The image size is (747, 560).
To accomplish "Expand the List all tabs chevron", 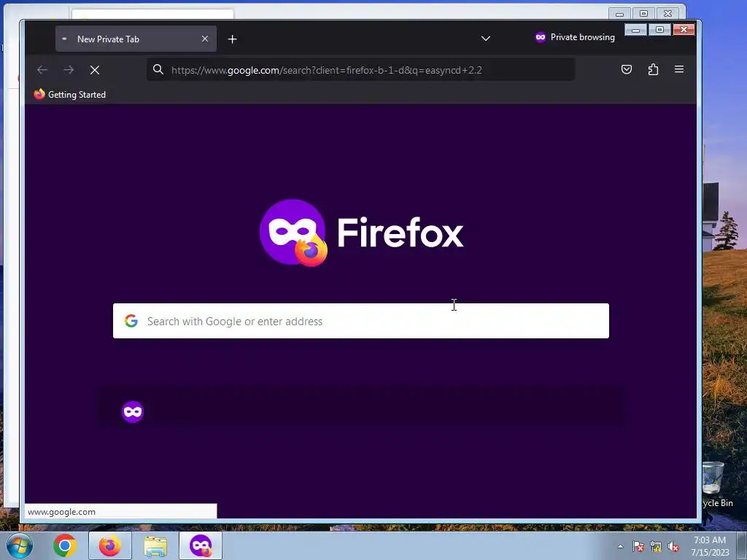I will point(485,39).
